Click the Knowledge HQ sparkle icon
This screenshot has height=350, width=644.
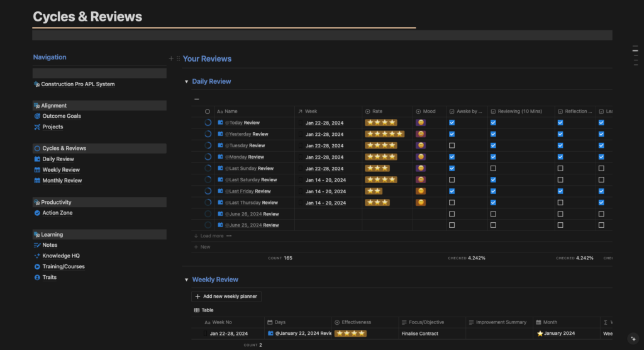pos(37,256)
